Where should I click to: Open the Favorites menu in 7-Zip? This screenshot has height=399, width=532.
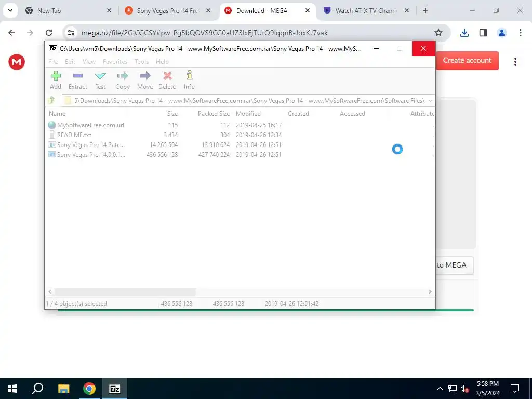(x=115, y=61)
